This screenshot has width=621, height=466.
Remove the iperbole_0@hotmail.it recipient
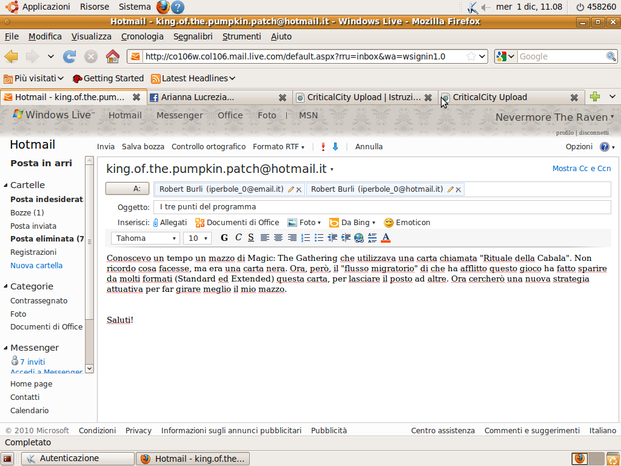458,190
